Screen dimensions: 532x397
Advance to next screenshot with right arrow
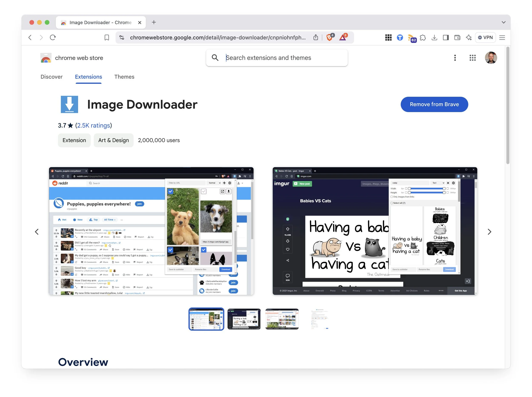[489, 232]
